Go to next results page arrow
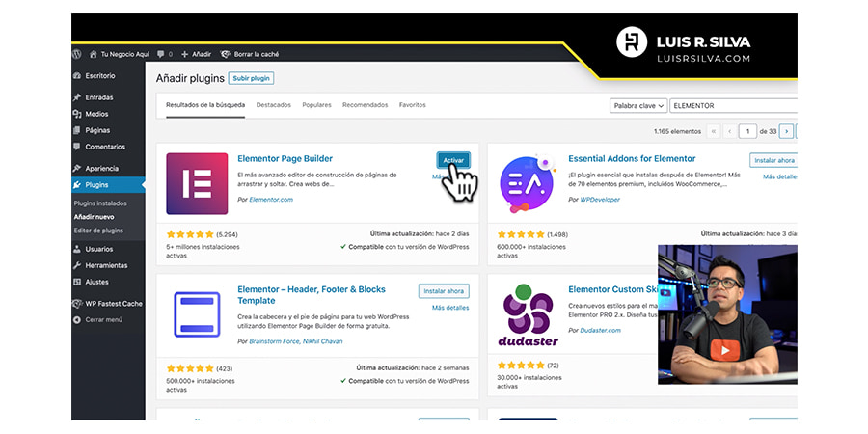This screenshot has width=868, height=434. click(786, 132)
